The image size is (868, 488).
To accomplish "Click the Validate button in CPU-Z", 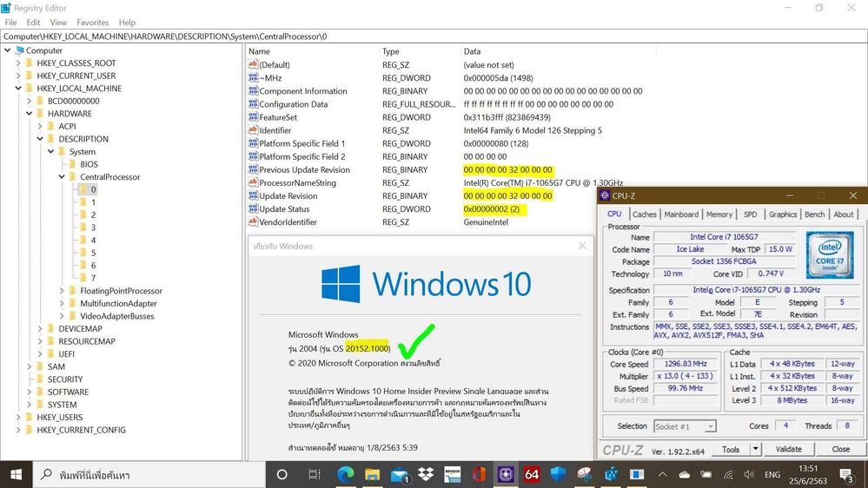I will (x=788, y=449).
